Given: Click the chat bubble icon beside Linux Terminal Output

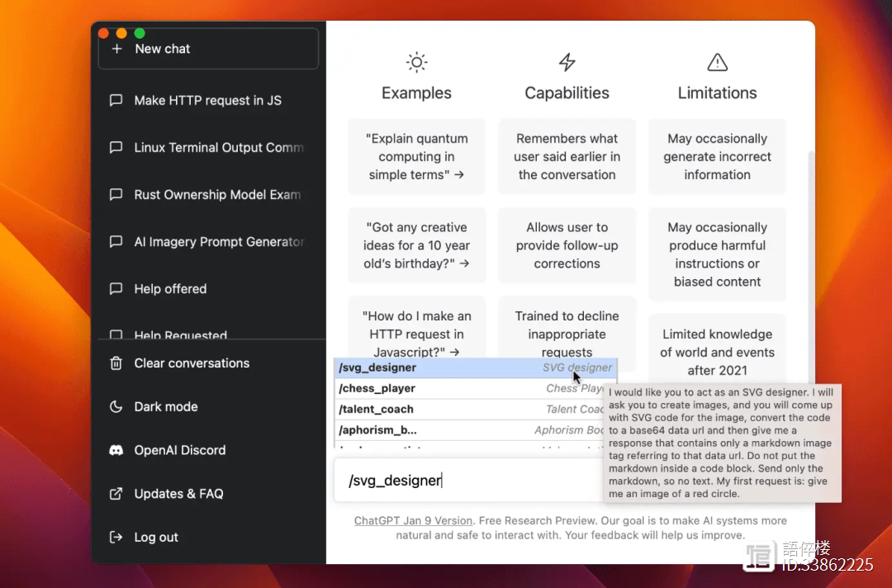Looking at the screenshot, I should tap(116, 147).
